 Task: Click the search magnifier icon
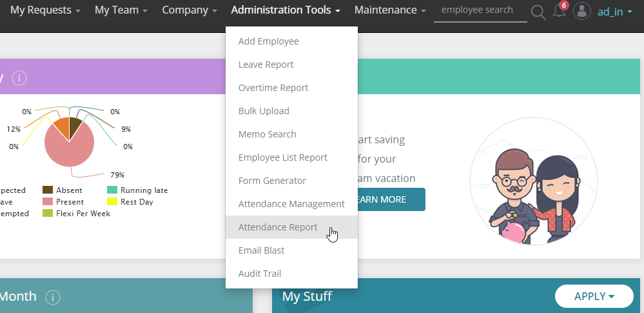pyautogui.click(x=538, y=11)
